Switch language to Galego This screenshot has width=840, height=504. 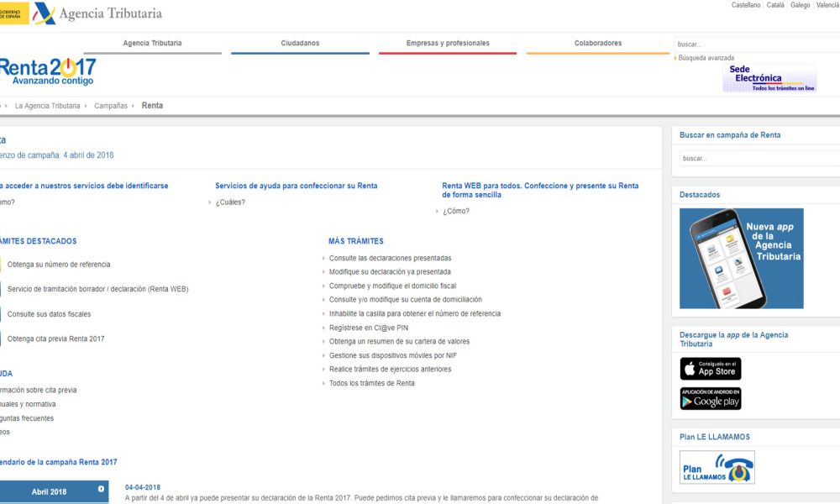click(800, 5)
